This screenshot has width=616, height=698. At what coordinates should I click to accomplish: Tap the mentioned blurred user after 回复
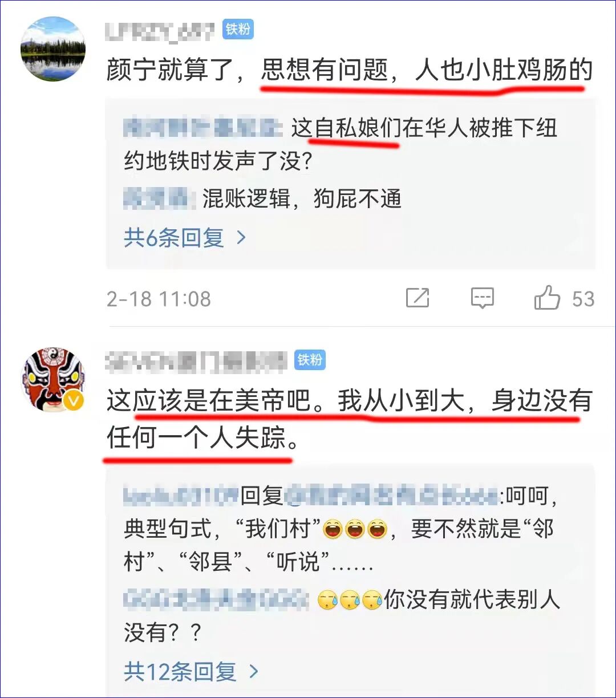point(391,496)
